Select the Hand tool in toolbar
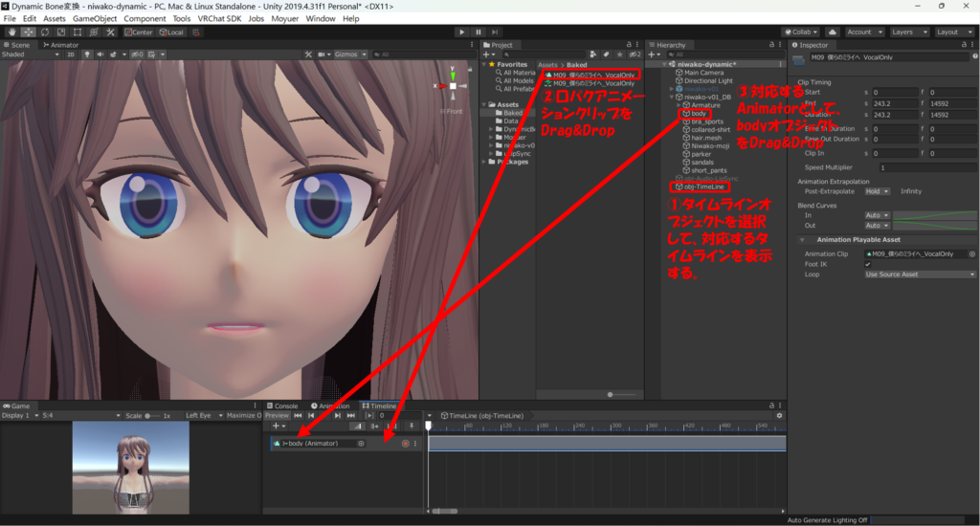980x526 pixels. (11, 32)
